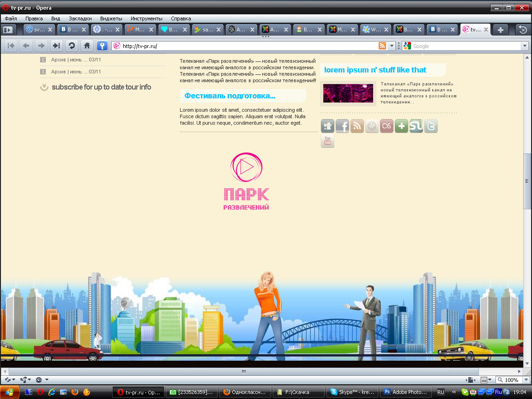Open Opera Link sync icon in status bar
Image resolution: width=532 pixels, height=399 pixels.
pyautogui.click(x=7, y=380)
